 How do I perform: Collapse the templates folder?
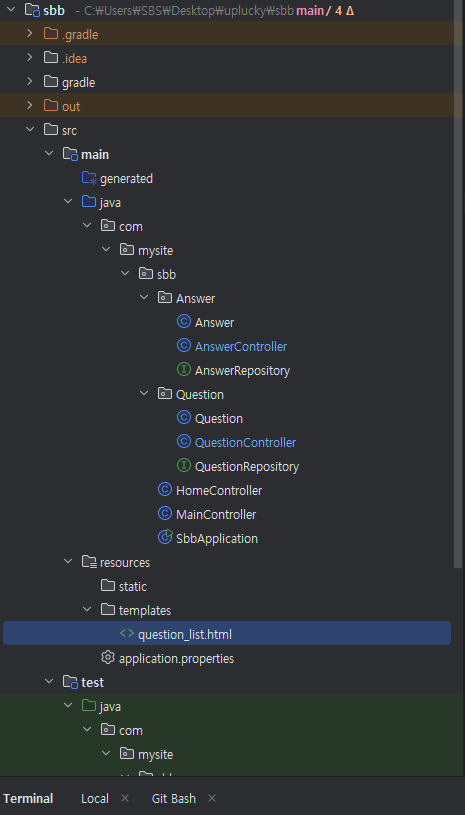coord(87,609)
